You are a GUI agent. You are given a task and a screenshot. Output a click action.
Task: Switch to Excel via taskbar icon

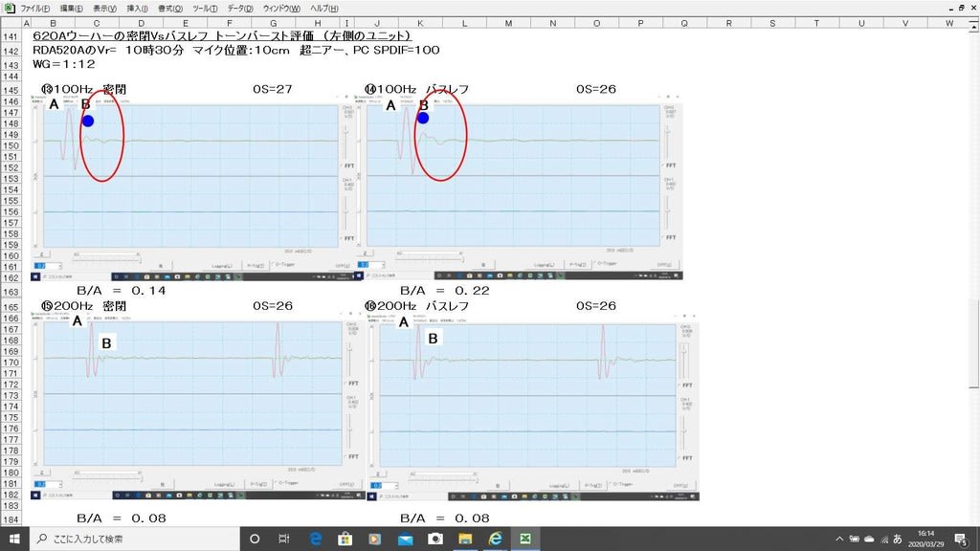point(525,539)
